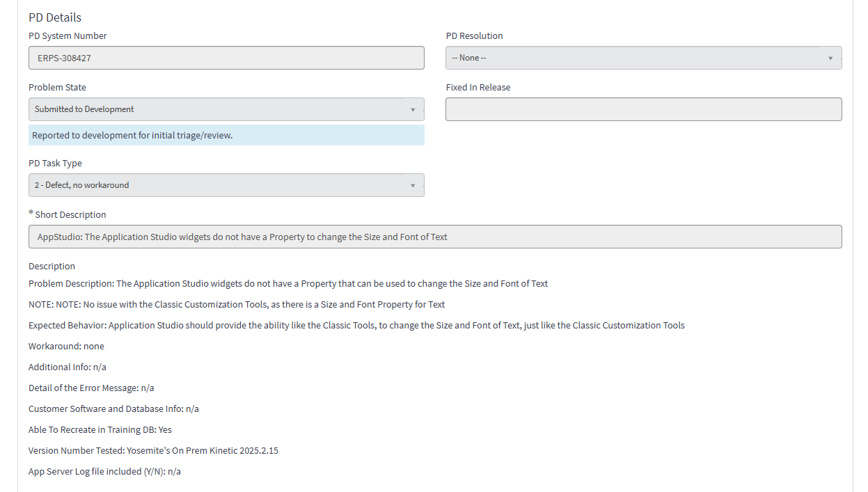This screenshot has height=492, width=868.
Task: Click the blue triage/review info banner
Action: click(x=226, y=135)
